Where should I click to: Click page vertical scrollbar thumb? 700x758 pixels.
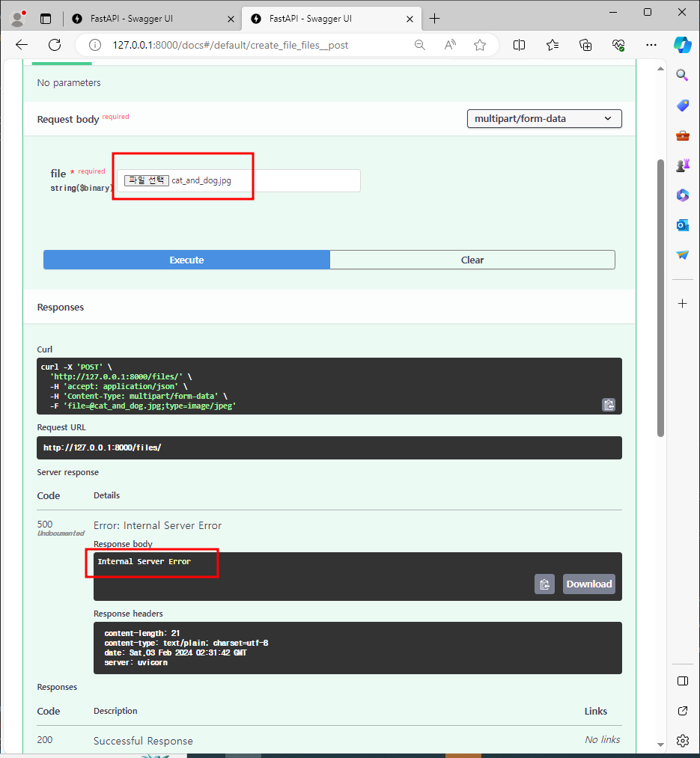[660, 298]
